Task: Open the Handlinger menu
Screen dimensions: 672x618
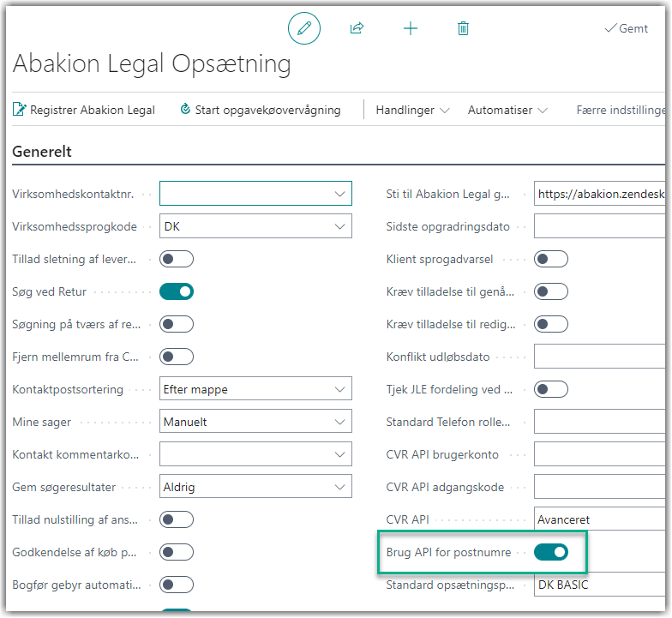Action: 412,110
